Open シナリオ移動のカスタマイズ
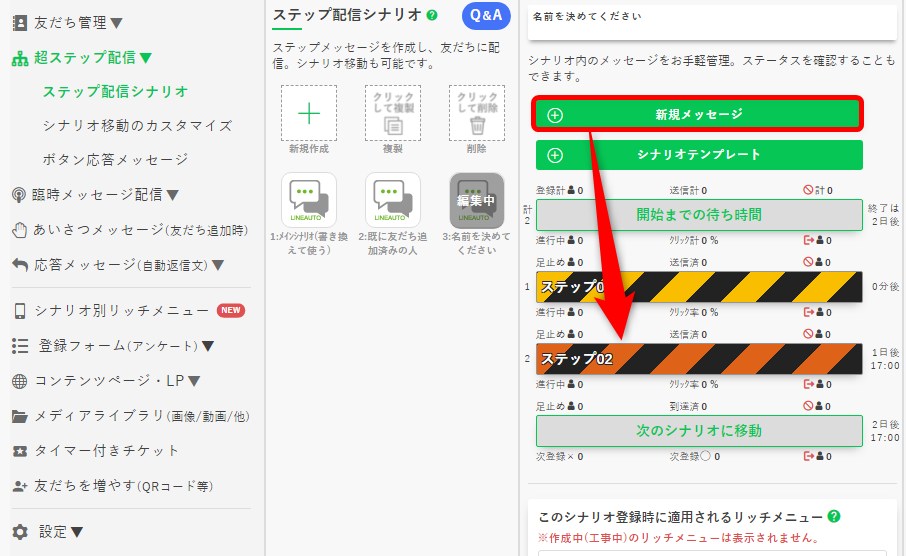The image size is (906, 556). point(137,125)
